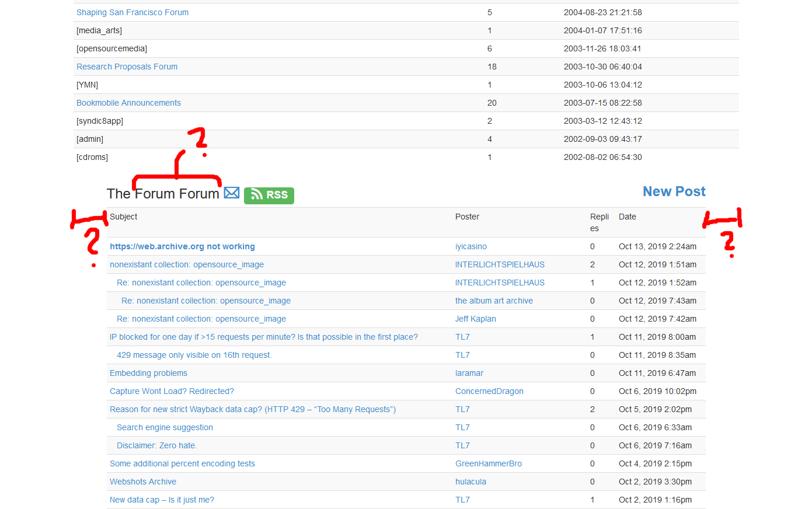Click post count '20' for Bookmobile Announcements

coord(492,103)
